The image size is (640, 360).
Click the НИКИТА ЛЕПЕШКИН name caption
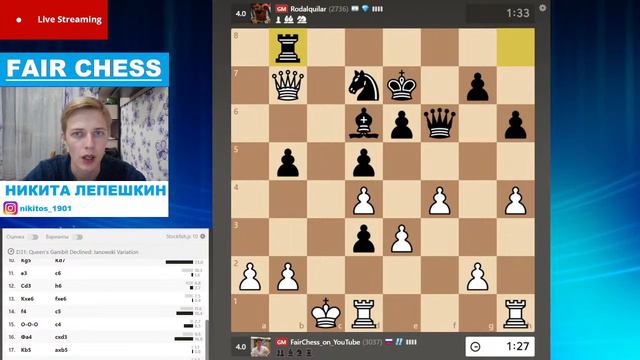point(85,190)
